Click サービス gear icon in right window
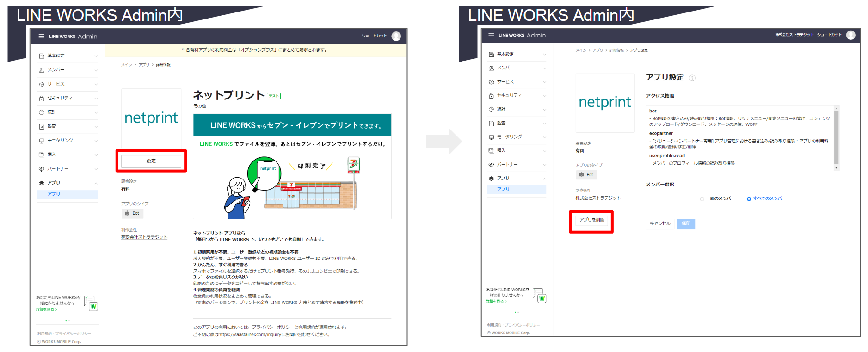Screen dimensions: 868x352 [492, 82]
